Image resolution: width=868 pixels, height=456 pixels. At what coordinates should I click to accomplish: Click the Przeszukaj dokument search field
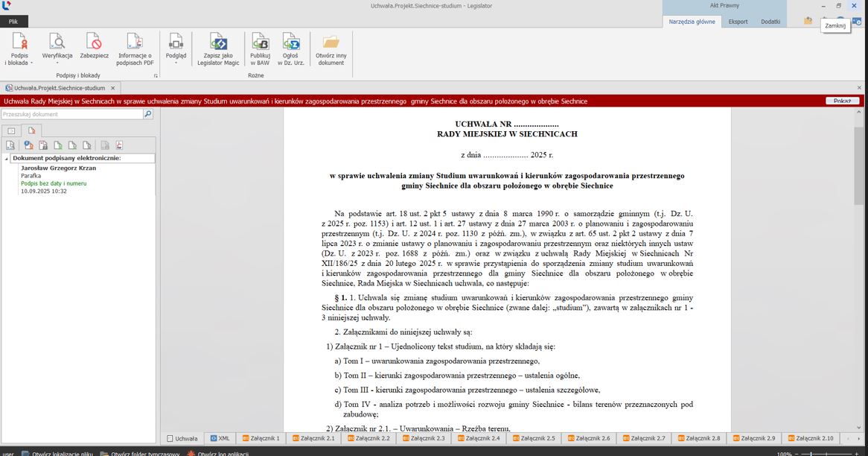click(71, 115)
